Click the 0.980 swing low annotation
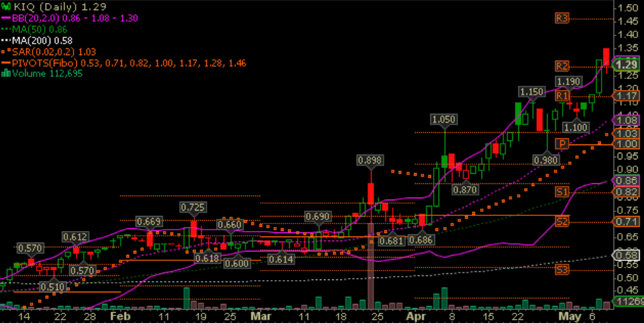The height and width of the screenshot is (323, 644). (x=546, y=159)
